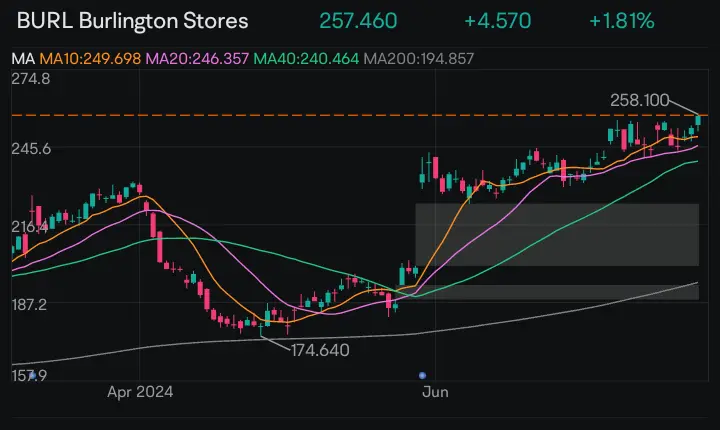Click the Jun date axis label
This screenshot has width=720, height=430.
point(435,392)
